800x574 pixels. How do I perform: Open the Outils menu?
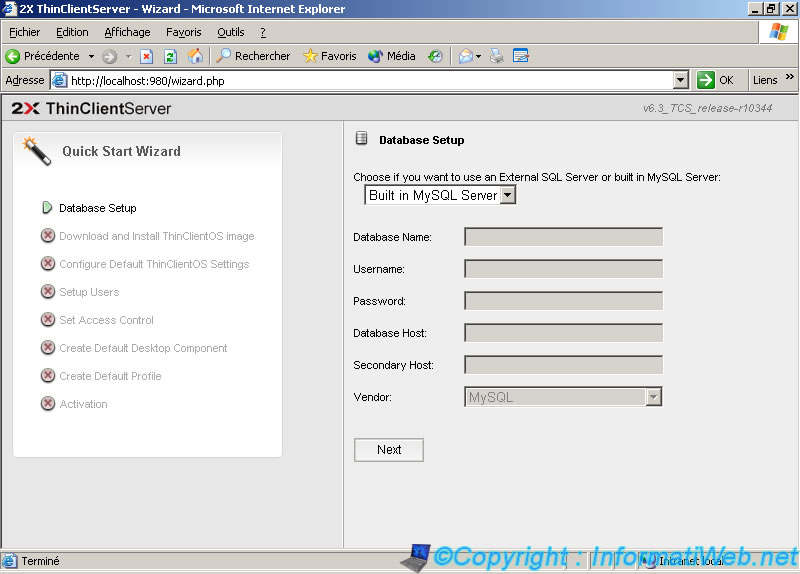tap(231, 32)
